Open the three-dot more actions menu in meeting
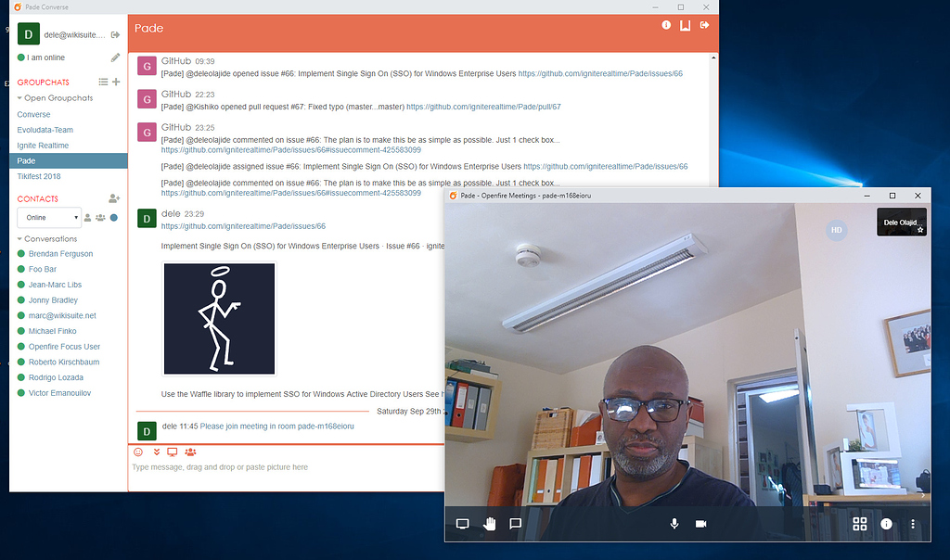Viewport: 950px width, 560px height. point(912,524)
